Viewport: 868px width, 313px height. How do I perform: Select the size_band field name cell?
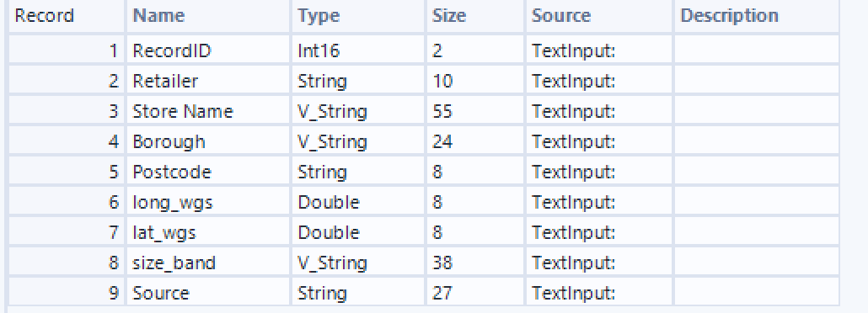point(208,263)
